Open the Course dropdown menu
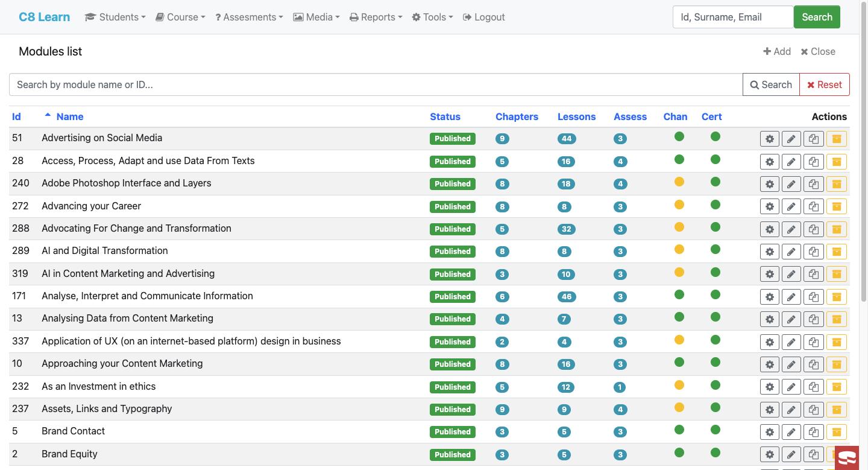 (x=180, y=17)
